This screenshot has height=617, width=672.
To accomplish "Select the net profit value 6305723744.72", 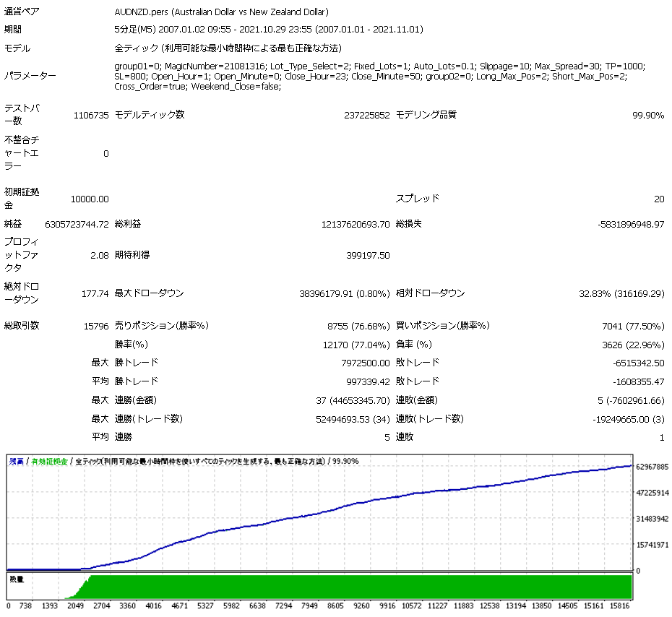I will (77, 225).
